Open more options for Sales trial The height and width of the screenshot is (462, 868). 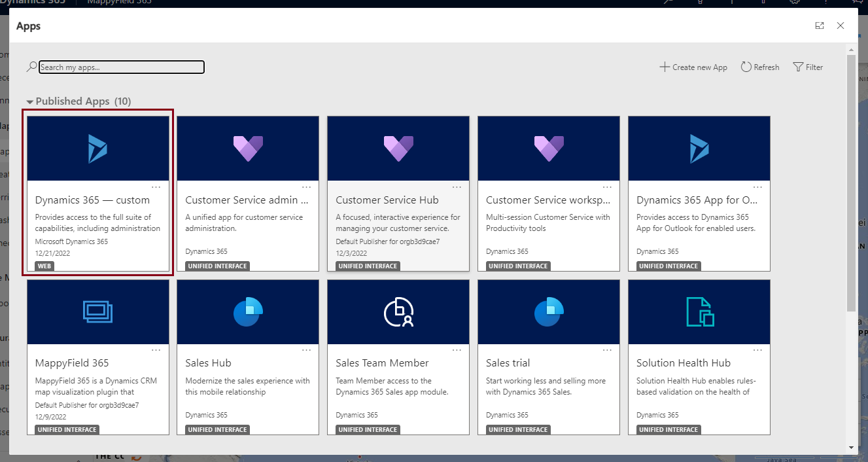pyautogui.click(x=607, y=350)
